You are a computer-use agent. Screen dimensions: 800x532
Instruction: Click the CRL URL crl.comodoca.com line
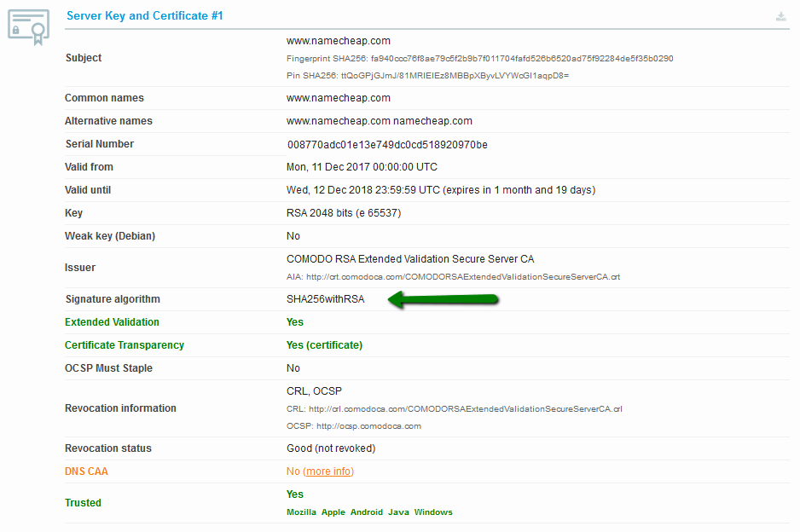(454, 409)
